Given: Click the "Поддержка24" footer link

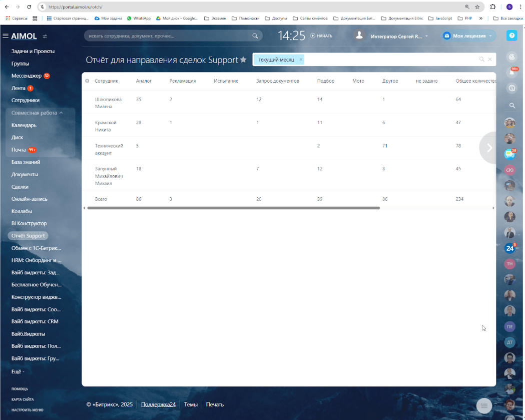Looking at the screenshot, I should click(x=158, y=404).
